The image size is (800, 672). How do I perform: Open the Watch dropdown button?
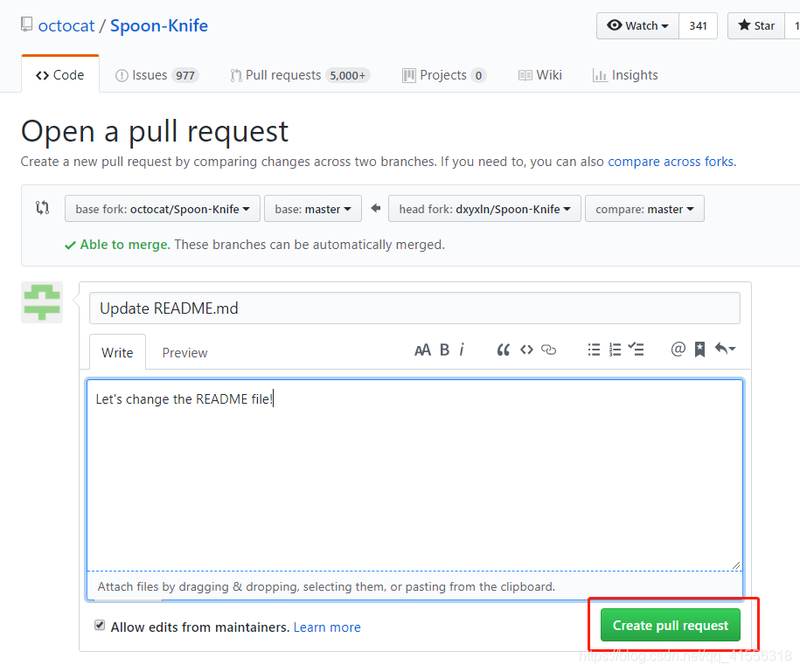click(637, 25)
